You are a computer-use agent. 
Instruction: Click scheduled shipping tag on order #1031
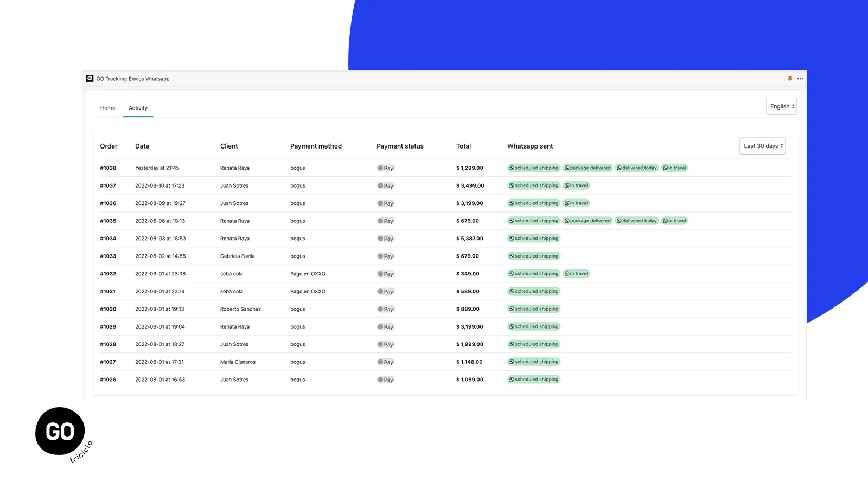point(534,291)
